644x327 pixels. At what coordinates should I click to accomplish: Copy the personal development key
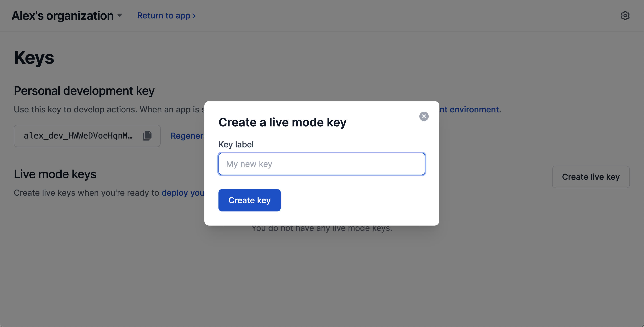[x=147, y=136]
